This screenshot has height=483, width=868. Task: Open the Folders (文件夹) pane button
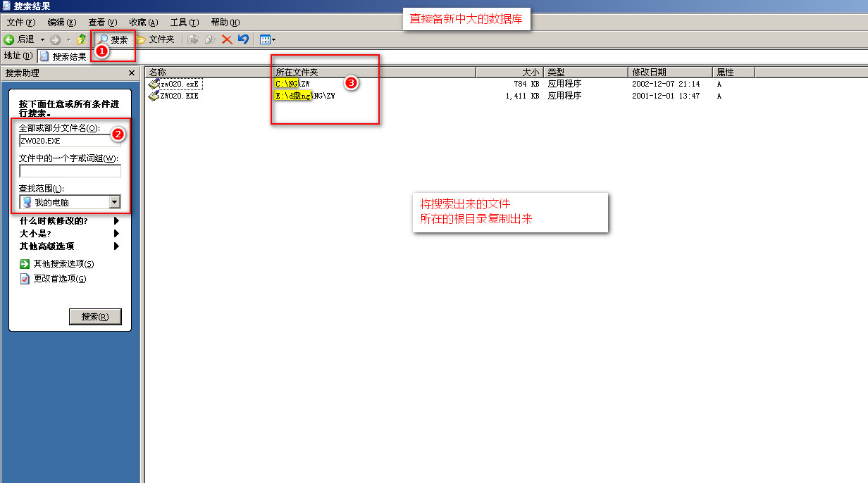click(155, 39)
